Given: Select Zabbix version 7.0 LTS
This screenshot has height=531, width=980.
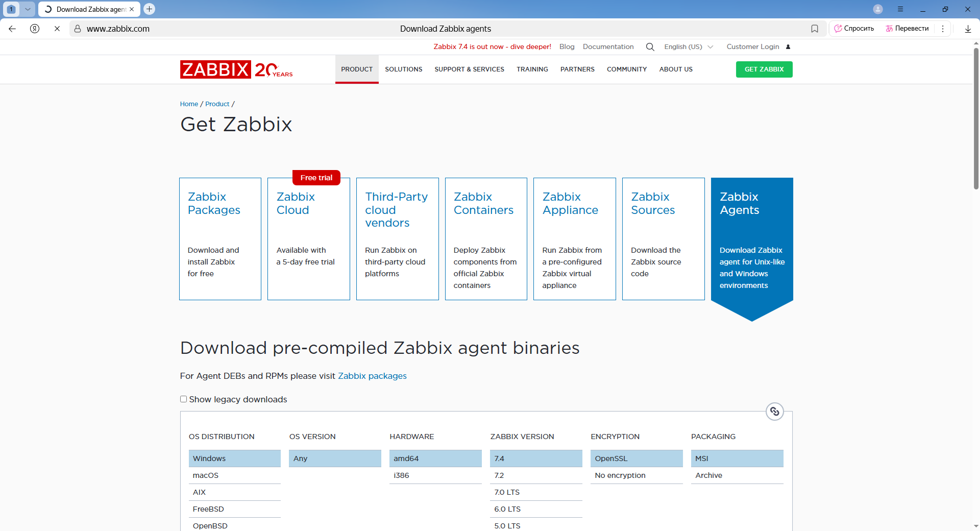Looking at the screenshot, I should click(x=536, y=492).
